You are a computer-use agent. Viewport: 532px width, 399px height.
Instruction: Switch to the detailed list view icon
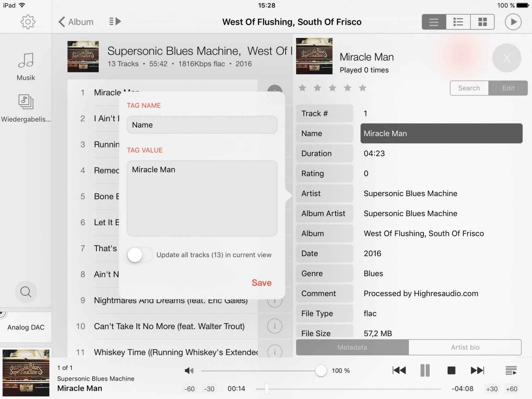click(458, 22)
